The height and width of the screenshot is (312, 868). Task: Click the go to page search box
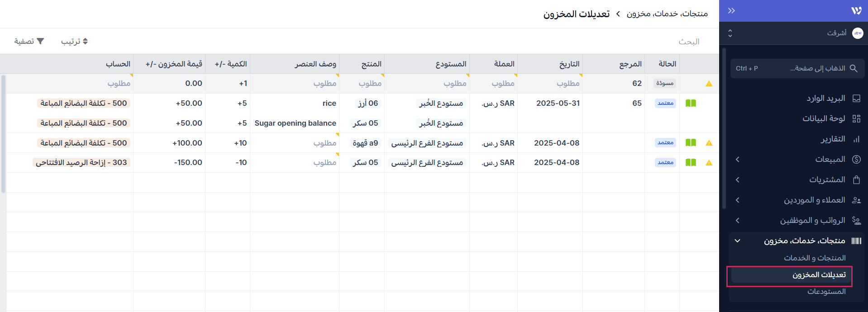coord(797,68)
